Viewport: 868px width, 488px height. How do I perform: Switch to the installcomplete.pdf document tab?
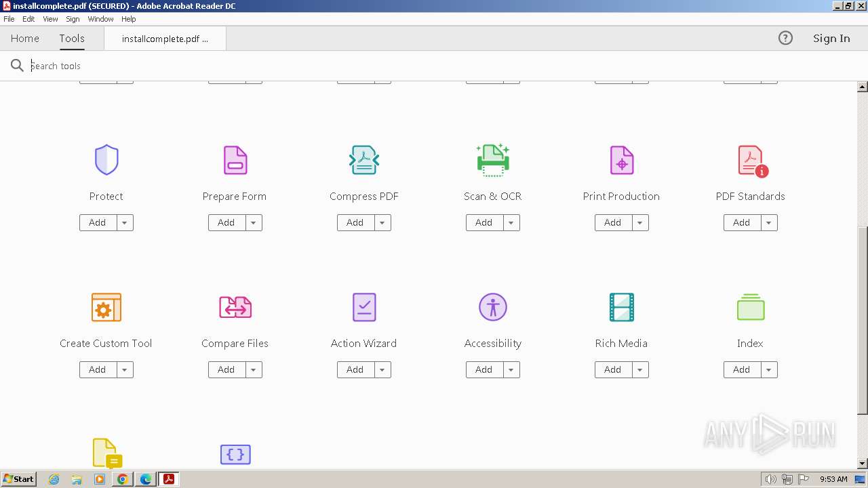click(x=165, y=39)
